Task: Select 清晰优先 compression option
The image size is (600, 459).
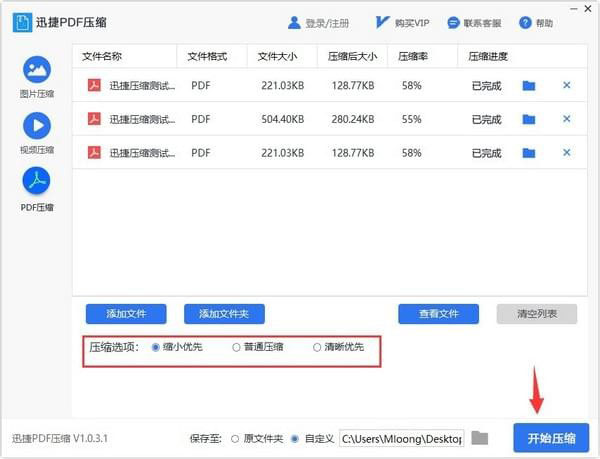Action: tap(317, 348)
